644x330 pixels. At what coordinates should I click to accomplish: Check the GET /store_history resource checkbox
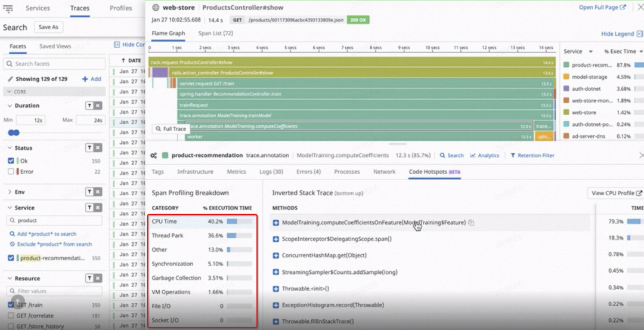[11, 326]
